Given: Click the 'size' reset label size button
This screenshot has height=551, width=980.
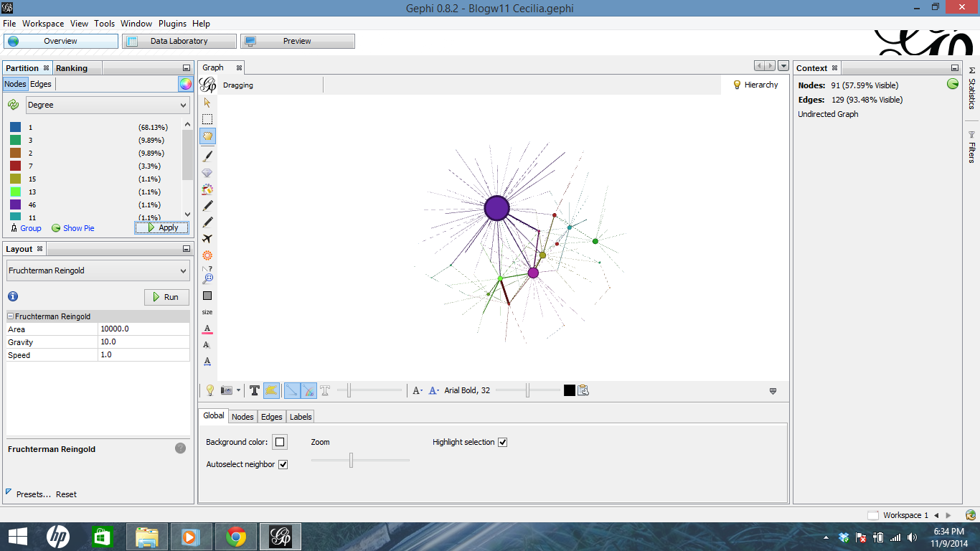Looking at the screenshot, I should [x=207, y=312].
